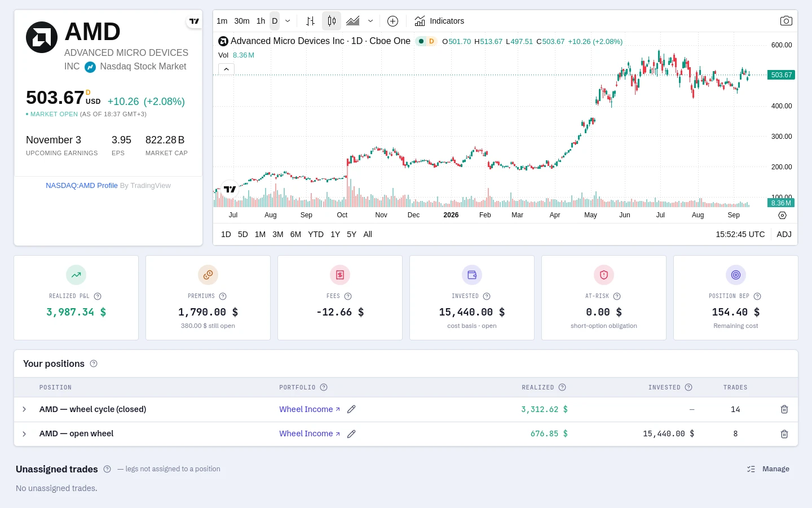Delete the AMD wheel cycle (closed) position
The width and height of the screenshot is (812, 508).
tap(784, 409)
